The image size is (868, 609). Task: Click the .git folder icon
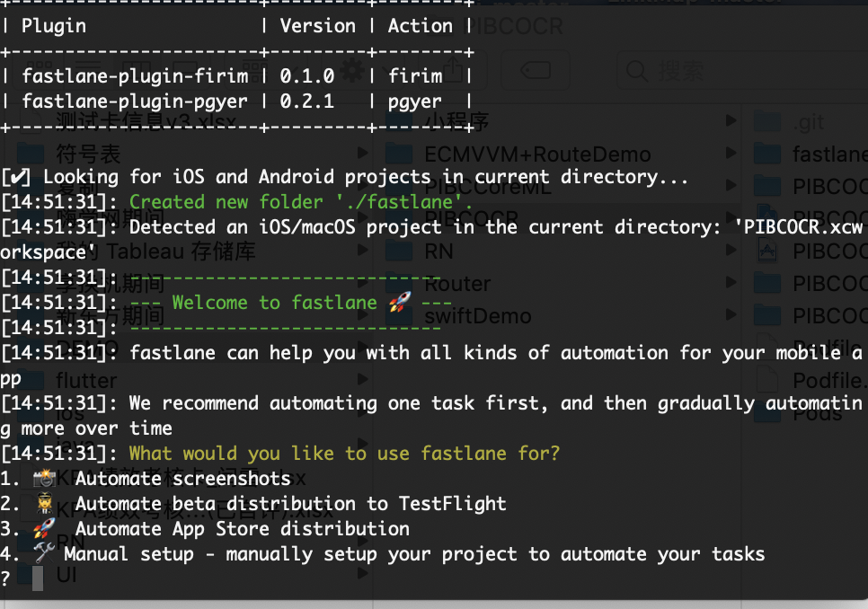(x=766, y=123)
